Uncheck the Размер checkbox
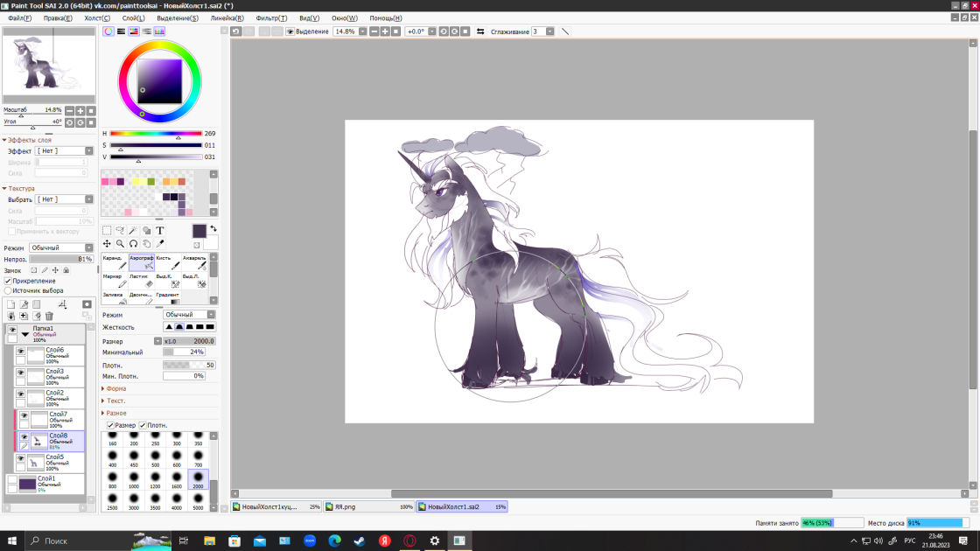The width and height of the screenshot is (980, 551). tap(110, 425)
